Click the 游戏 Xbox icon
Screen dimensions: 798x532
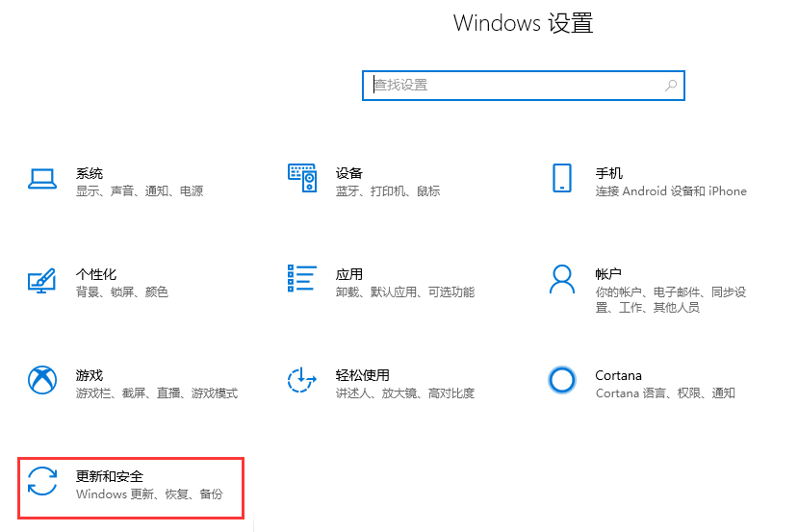pos(42,380)
